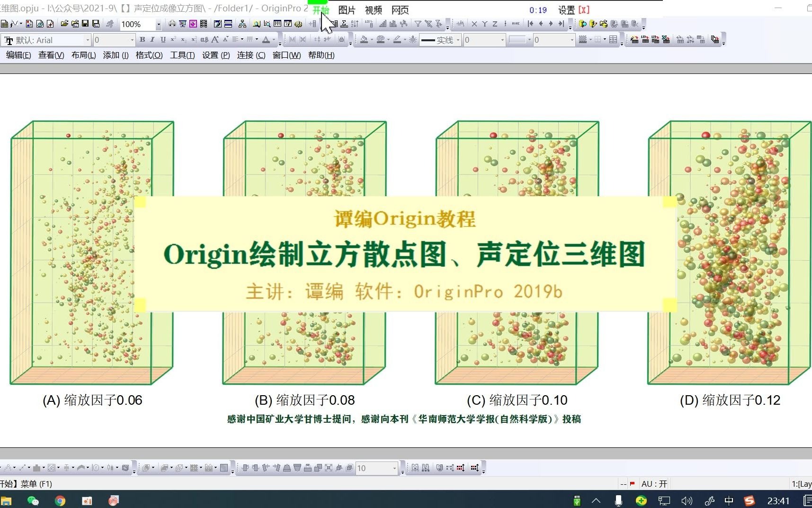The image size is (812, 508).
Task: Click the Add Data Filter funnel icon
Action: coord(418,24)
